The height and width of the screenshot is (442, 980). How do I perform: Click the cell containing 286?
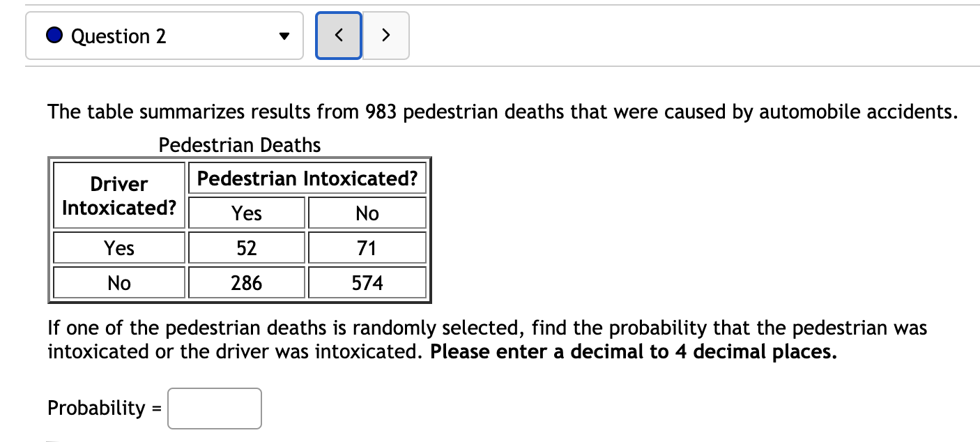coord(246,282)
